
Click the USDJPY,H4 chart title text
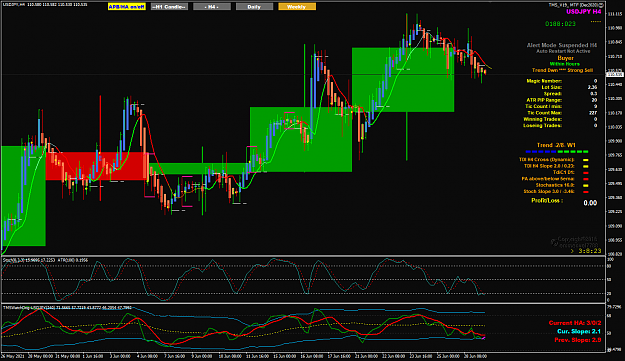point(14,5)
